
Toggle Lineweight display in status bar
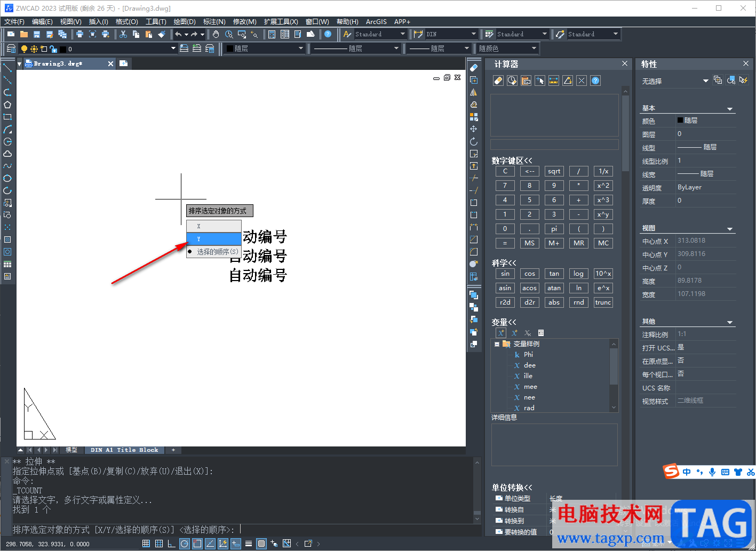pos(249,544)
